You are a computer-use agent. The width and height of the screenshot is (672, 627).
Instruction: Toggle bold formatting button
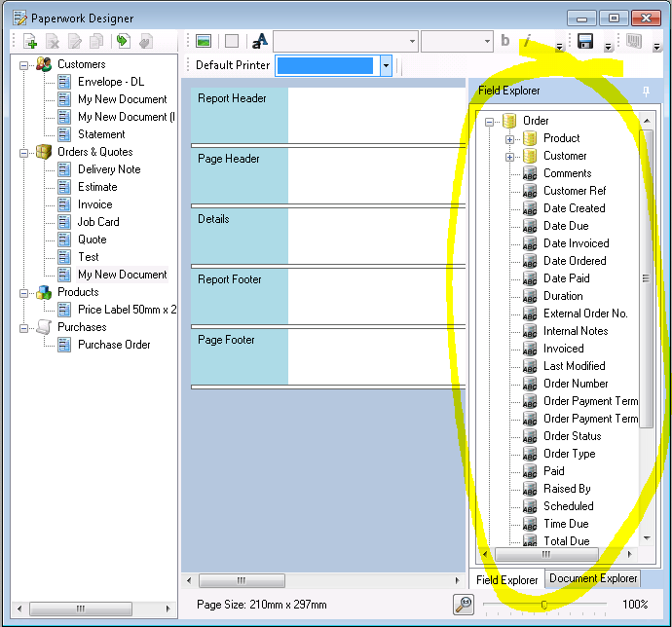[x=505, y=41]
